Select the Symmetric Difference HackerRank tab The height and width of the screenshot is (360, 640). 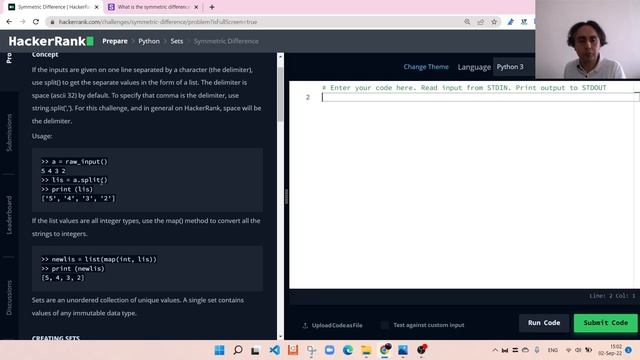pyautogui.click(x=53, y=7)
